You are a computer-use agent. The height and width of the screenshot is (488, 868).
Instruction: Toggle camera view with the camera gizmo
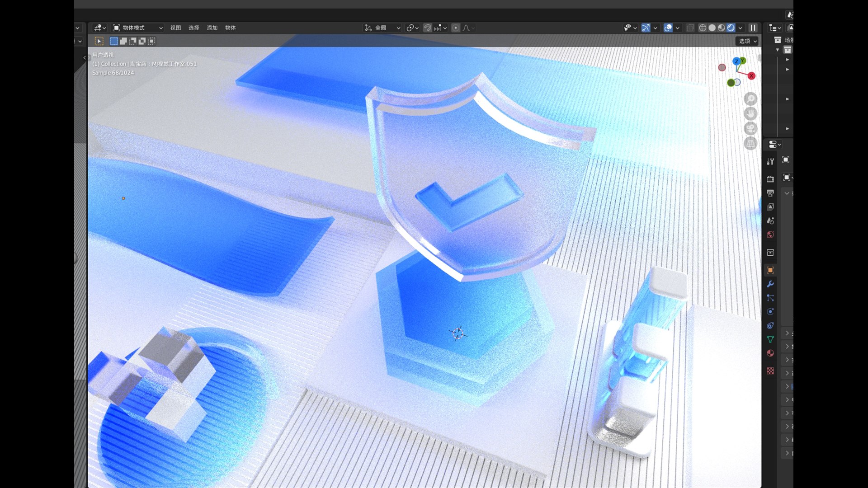(x=750, y=129)
